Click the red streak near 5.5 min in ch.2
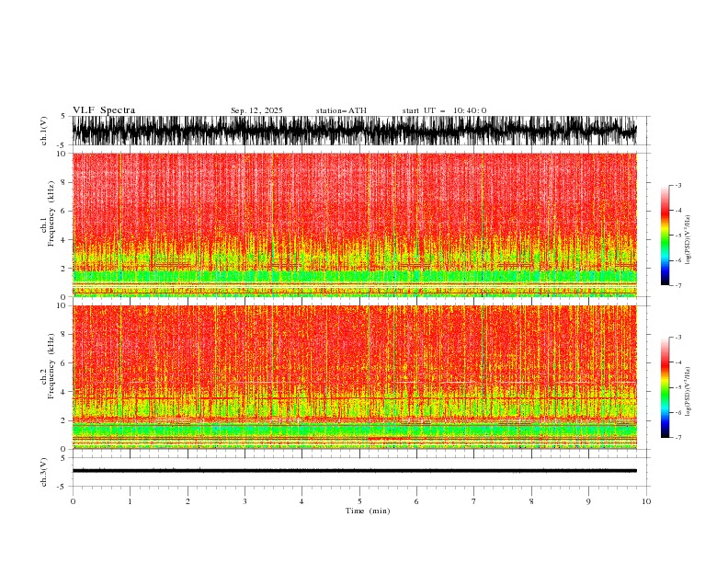Screen dimensions: 728x563 pos(389,439)
